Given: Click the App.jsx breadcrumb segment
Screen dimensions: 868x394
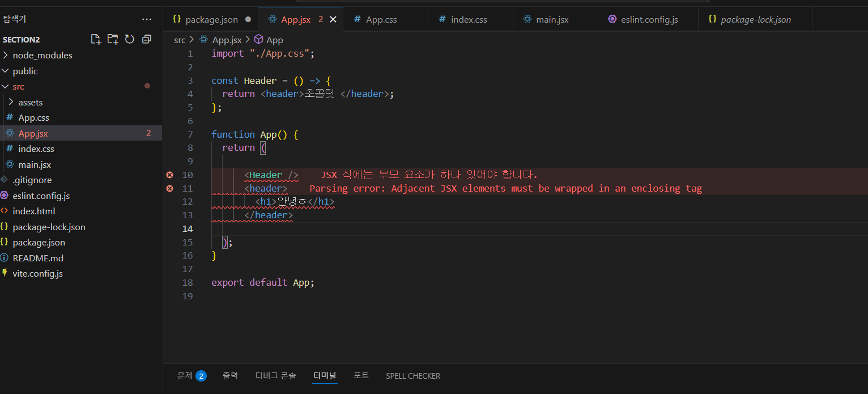Looking at the screenshot, I should click(227, 40).
